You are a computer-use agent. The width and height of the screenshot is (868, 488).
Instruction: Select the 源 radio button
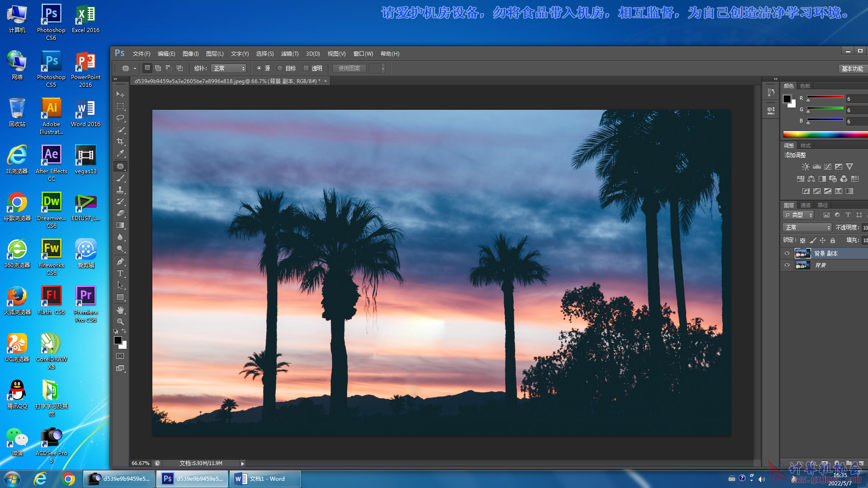point(259,68)
